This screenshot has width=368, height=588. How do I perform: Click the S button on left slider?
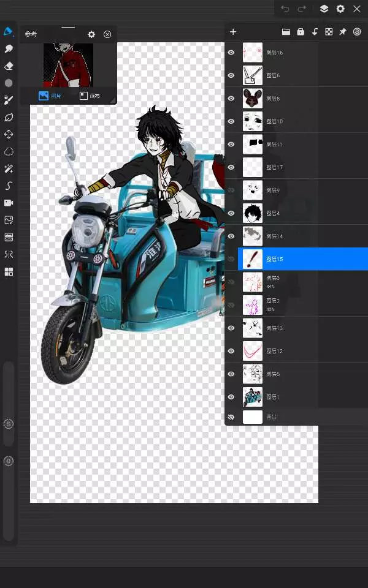coord(8,424)
